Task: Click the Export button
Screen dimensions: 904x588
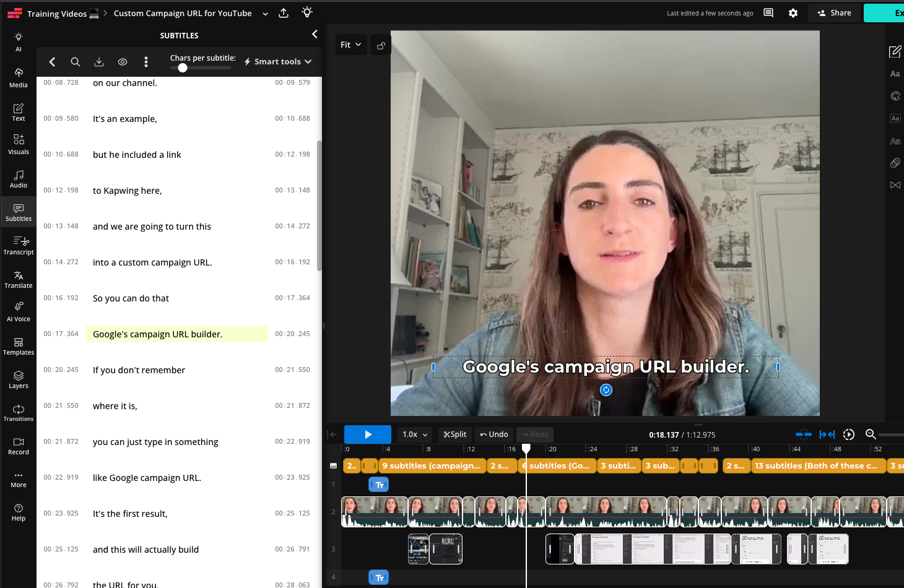Action: (884, 13)
